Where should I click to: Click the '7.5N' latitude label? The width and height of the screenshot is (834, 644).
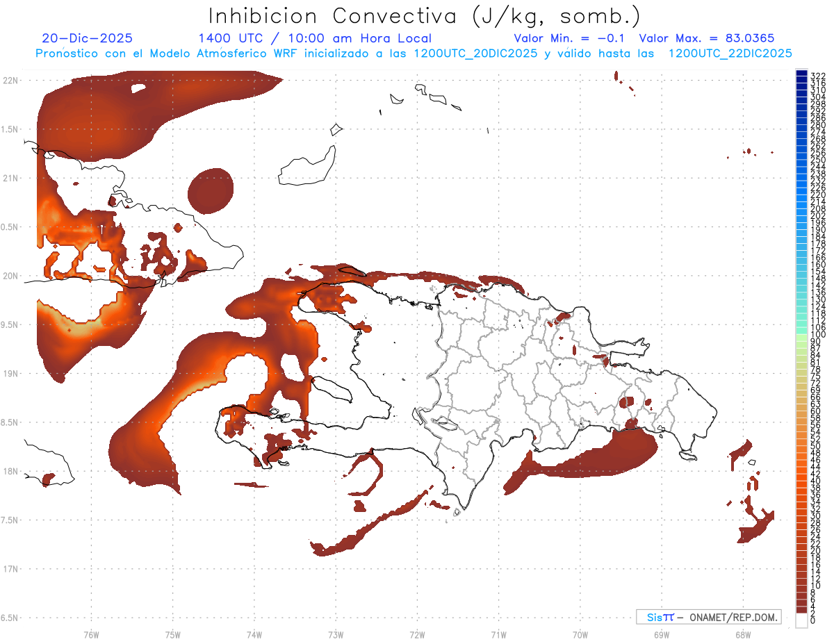tap(10, 520)
